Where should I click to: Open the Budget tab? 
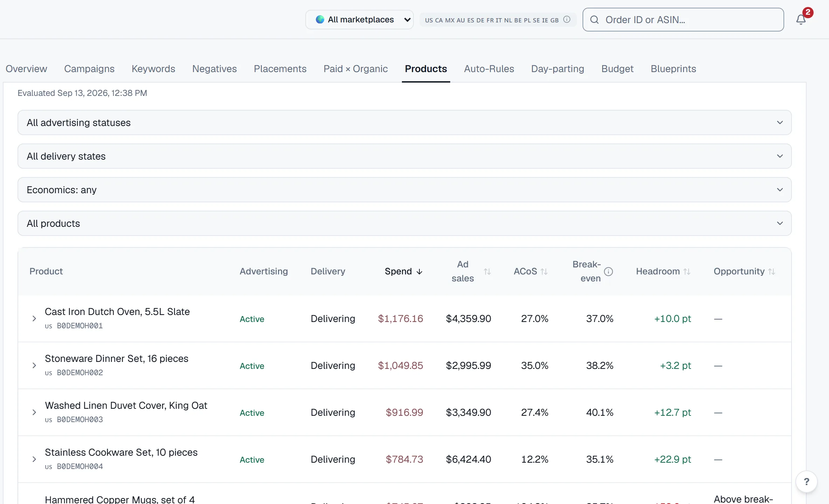(x=618, y=69)
